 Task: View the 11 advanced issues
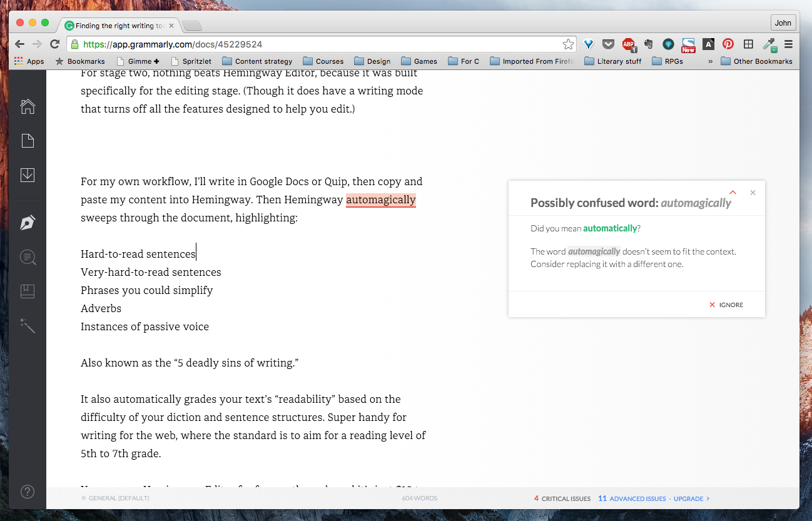632,498
